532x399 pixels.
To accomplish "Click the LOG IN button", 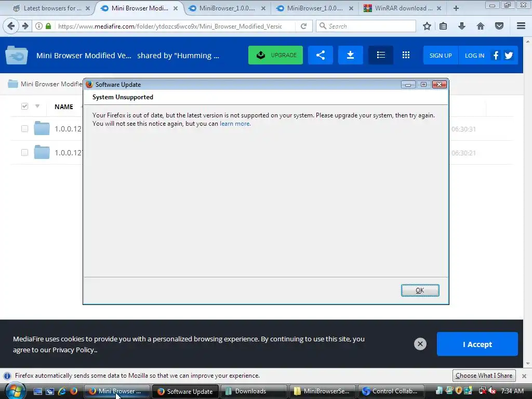I will (474, 55).
